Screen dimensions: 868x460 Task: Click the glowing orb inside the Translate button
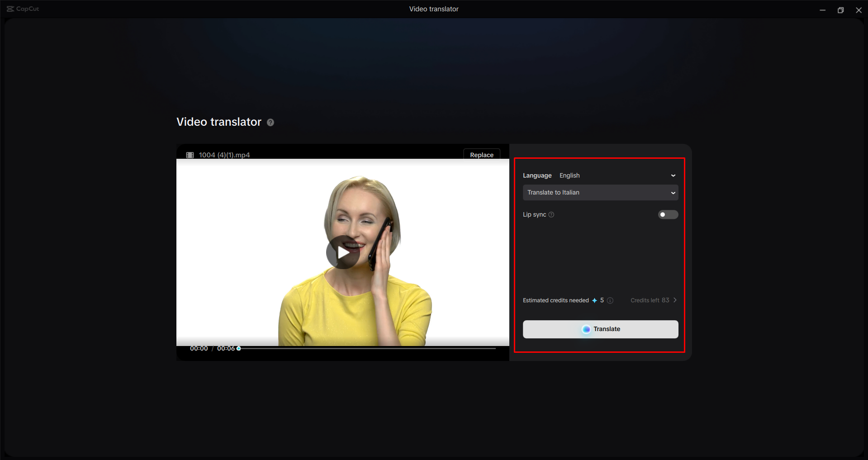(x=586, y=329)
